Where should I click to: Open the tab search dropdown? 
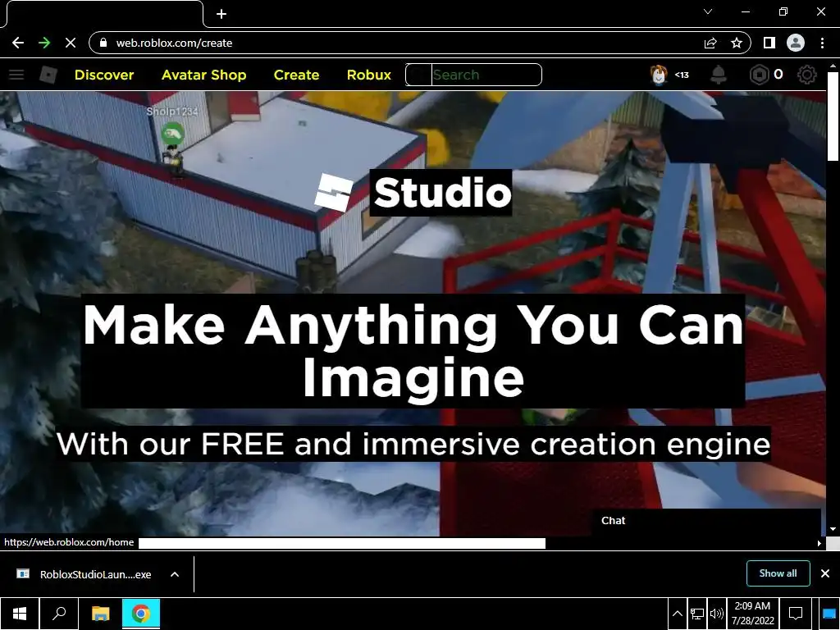click(708, 11)
